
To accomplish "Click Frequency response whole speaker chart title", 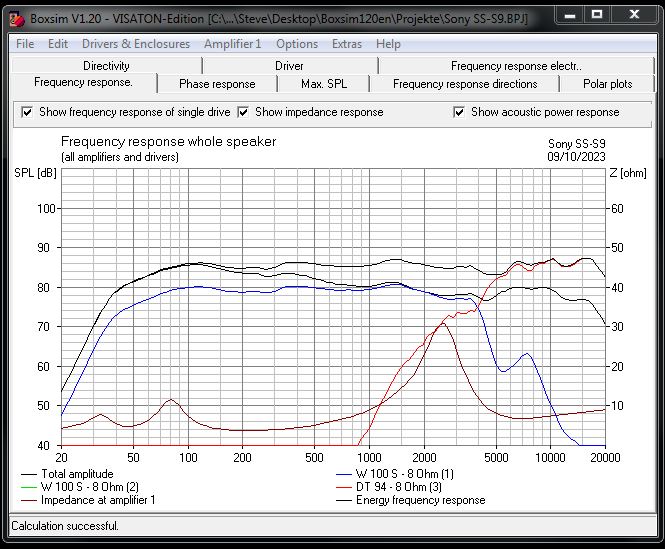I will [168, 141].
